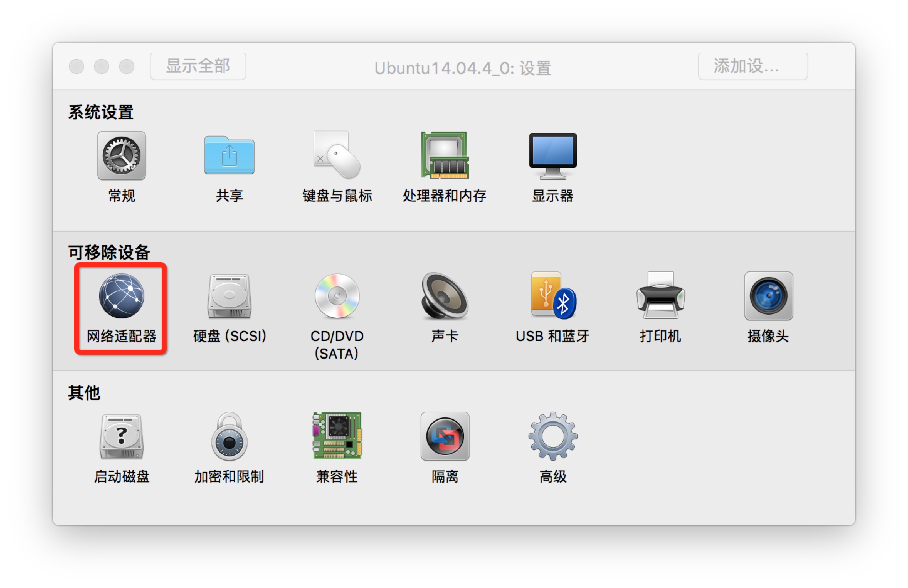Open the 显示器 display settings icon
Screen dimensions: 908x588
click(553, 156)
